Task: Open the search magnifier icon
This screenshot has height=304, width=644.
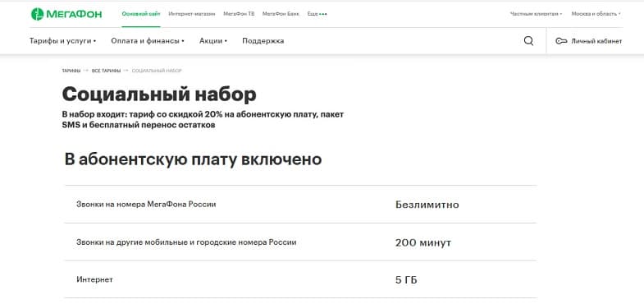Action: click(528, 41)
